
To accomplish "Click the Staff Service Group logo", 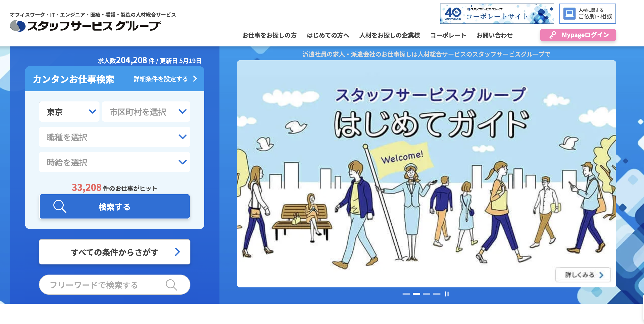I will point(86,26).
